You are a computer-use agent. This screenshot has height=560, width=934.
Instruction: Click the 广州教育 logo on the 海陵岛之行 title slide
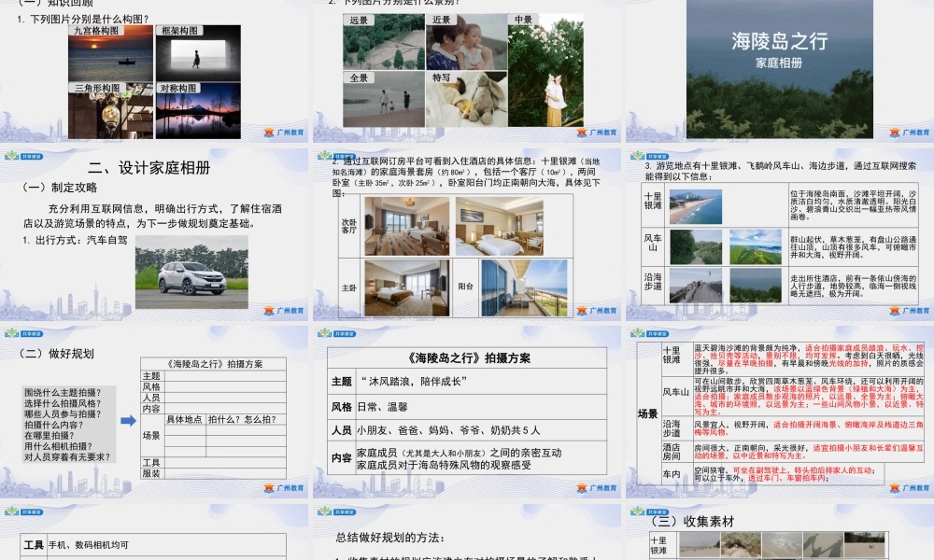click(x=906, y=132)
